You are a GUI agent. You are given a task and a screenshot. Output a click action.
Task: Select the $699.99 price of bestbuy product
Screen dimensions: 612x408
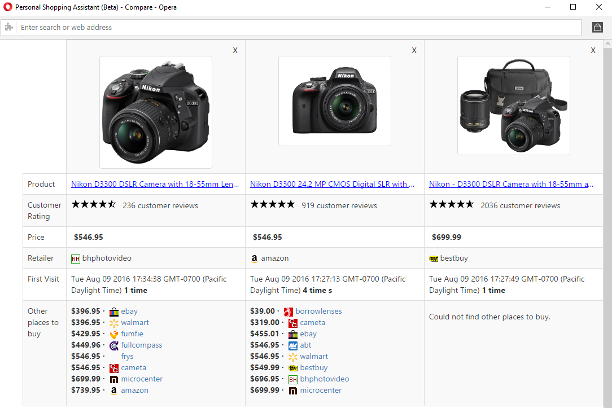pyautogui.click(x=446, y=237)
